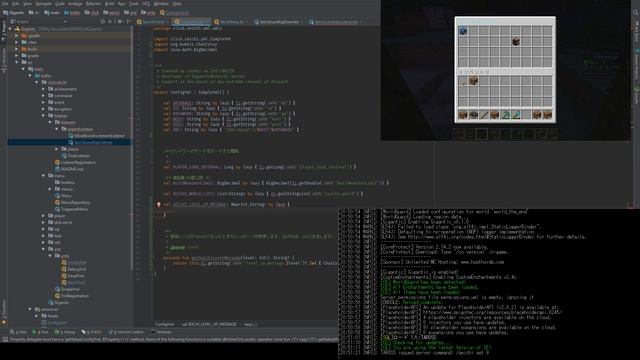The width and height of the screenshot is (640, 360).
Task: Click the kotlin segment in navigation bar
Action: [x=72, y=13]
